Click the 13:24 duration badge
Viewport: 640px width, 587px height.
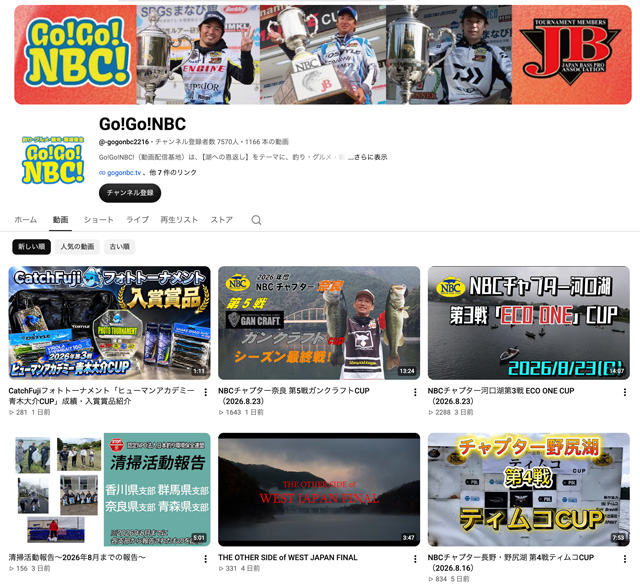tap(407, 371)
